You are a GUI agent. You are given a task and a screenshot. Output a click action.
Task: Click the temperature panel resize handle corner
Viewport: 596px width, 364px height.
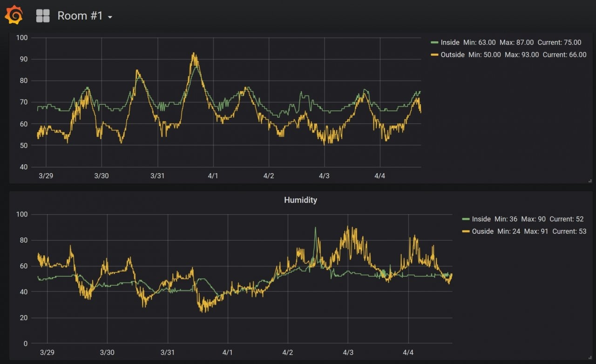click(590, 181)
